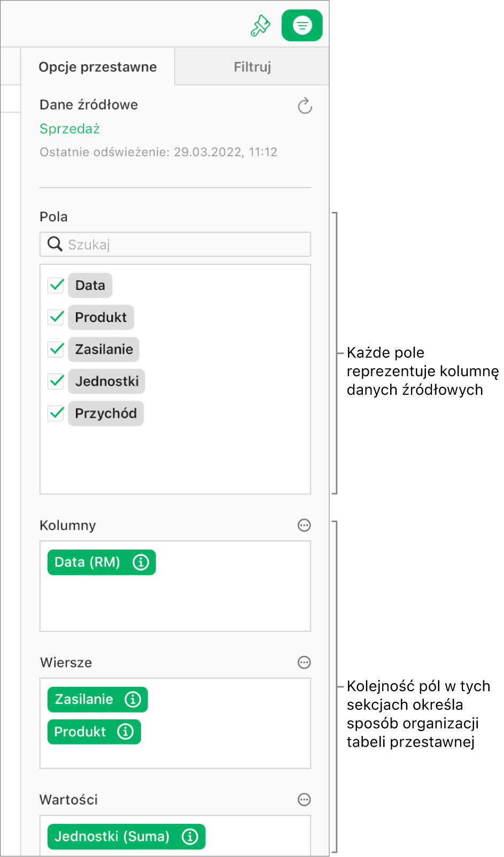Switch to the Filtruj tab

pyautogui.click(x=252, y=66)
